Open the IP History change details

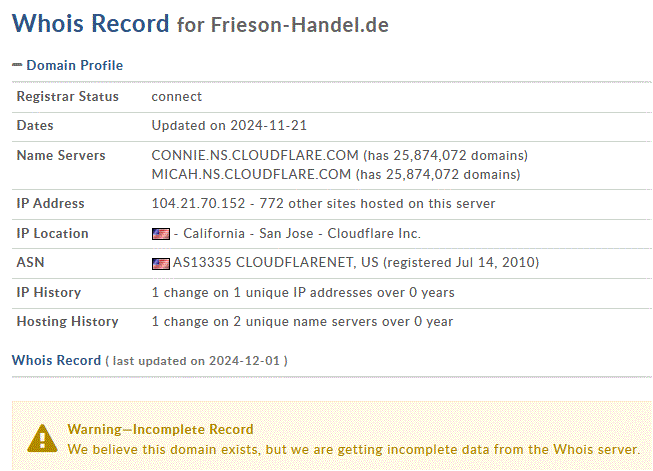(x=303, y=293)
